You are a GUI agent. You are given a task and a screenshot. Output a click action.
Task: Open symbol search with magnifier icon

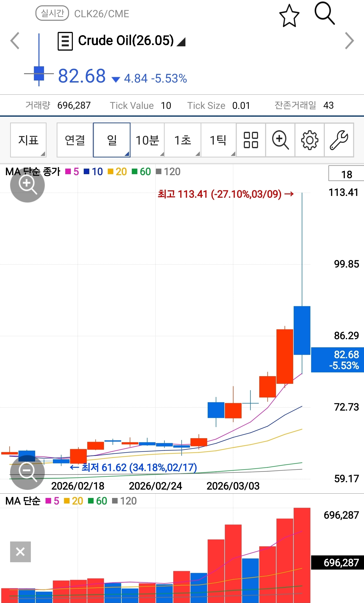click(x=325, y=14)
